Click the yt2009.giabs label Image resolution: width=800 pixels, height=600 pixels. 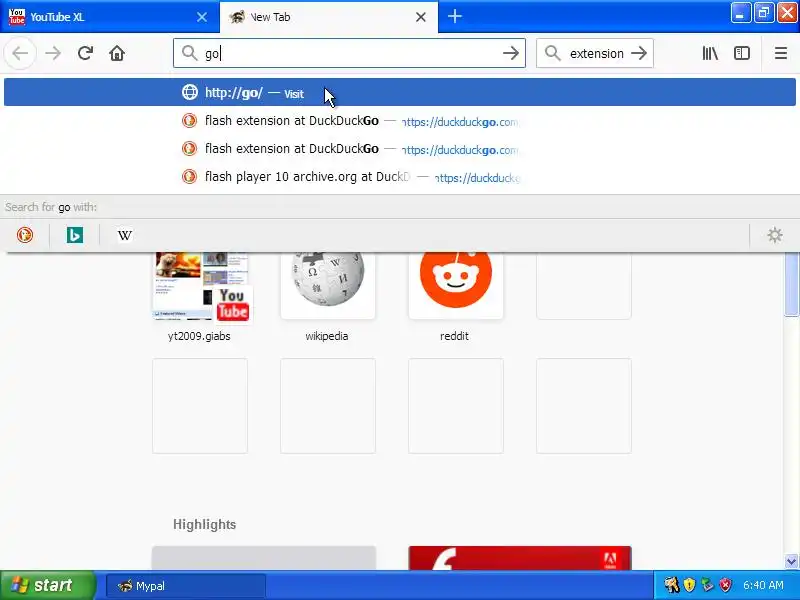tap(199, 336)
